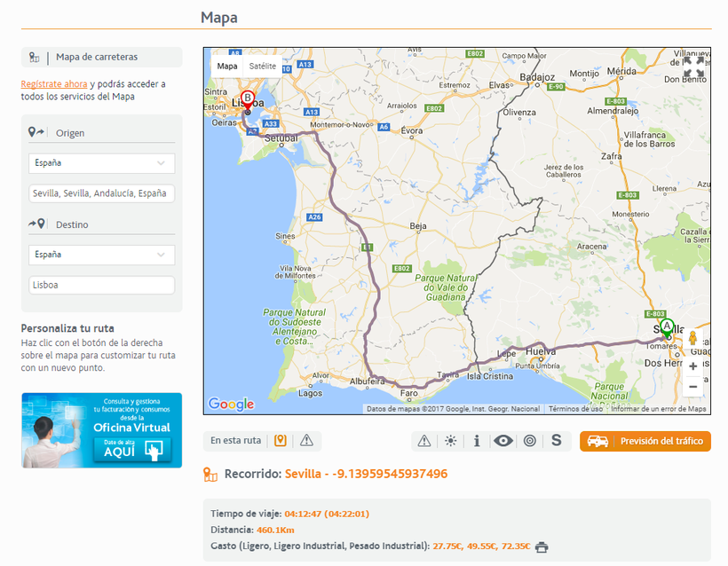Click the 'S' icon in map toolbar
This screenshot has width=728, height=566.
(x=557, y=440)
